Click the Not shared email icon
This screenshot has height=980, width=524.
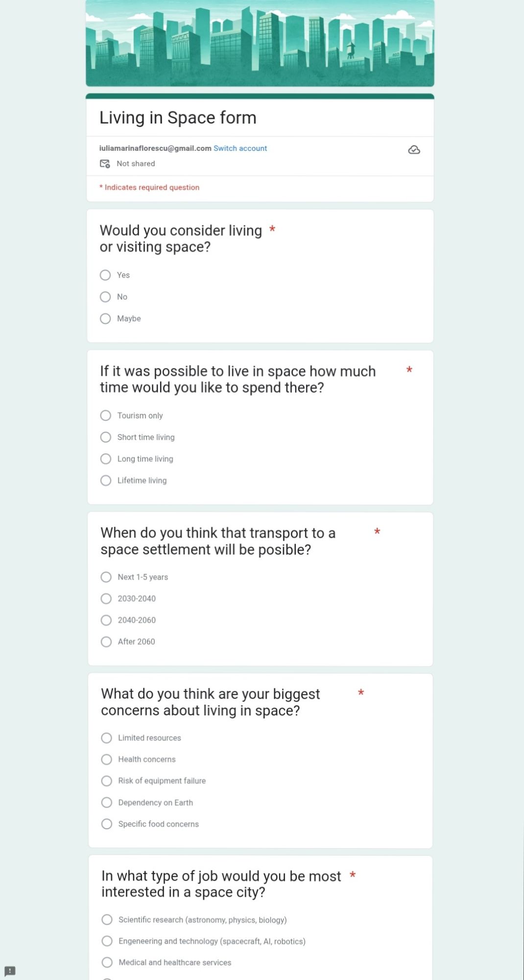105,164
